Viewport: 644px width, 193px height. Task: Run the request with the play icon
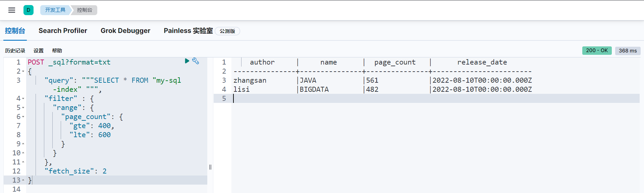click(x=187, y=61)
